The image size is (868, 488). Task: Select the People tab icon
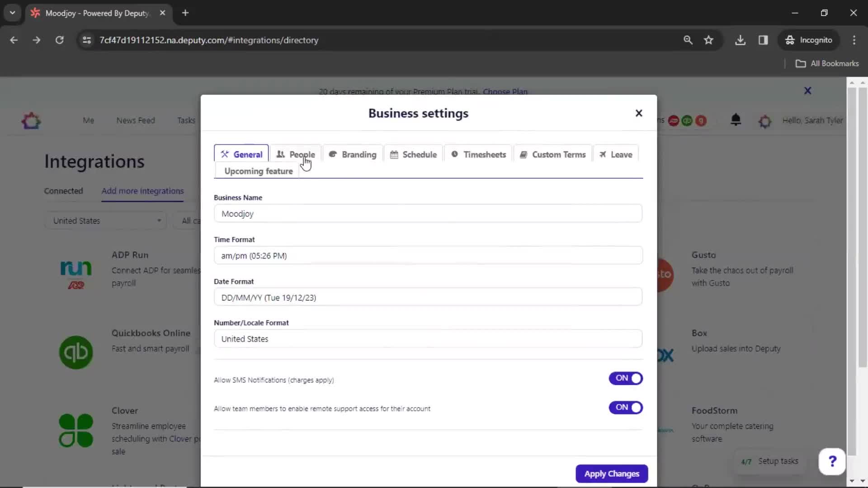(281, 155)
